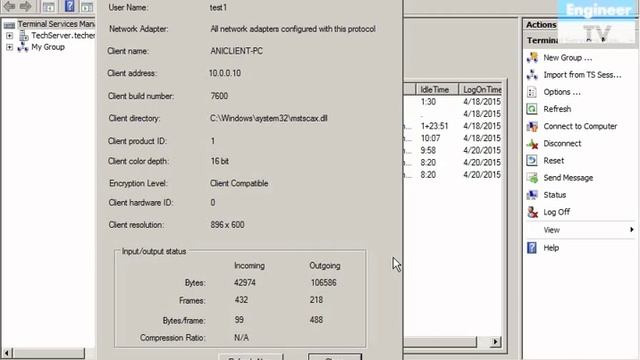Click outgoing bytes value 106586
This screenshot has height=360, width=640.
coord(323,282)
